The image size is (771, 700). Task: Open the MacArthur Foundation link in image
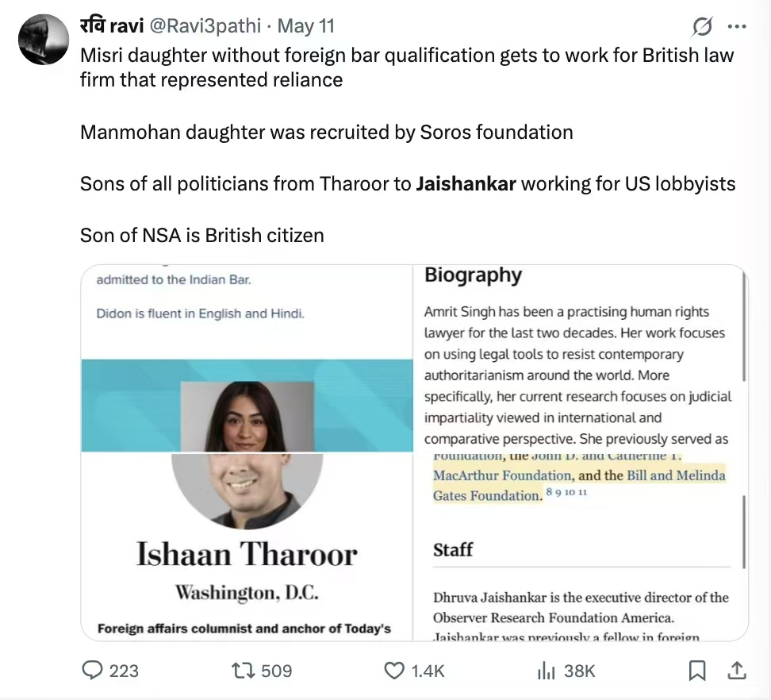501,475
